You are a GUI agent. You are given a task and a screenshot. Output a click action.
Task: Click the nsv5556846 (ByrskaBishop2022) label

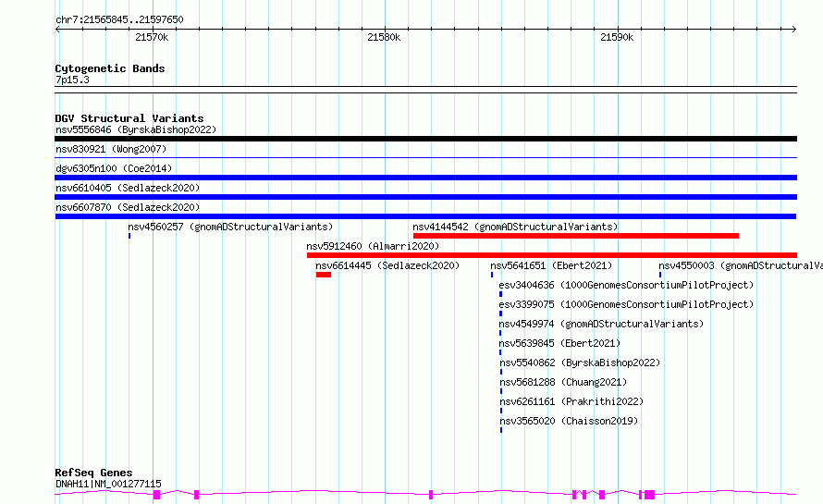[136, 129]
